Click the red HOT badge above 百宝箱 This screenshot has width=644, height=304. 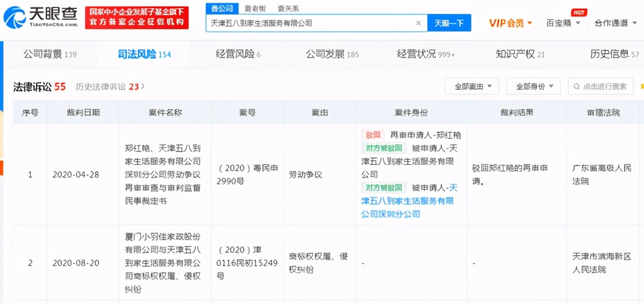[577, 12]
